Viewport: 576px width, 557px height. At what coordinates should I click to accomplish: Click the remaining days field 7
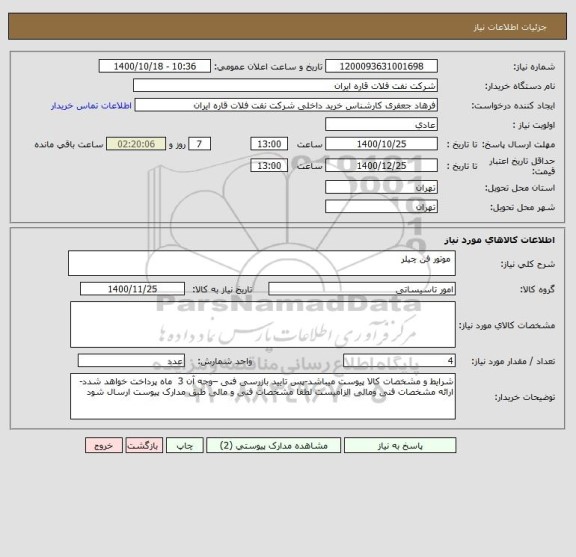tap(199, 144)
